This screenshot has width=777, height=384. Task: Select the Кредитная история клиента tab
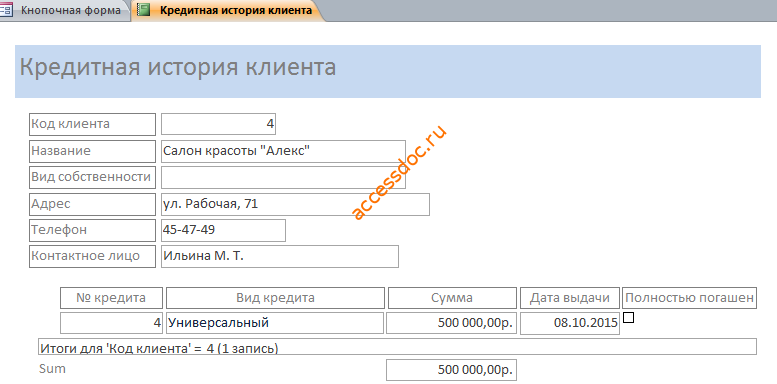[x=228, y=10]
